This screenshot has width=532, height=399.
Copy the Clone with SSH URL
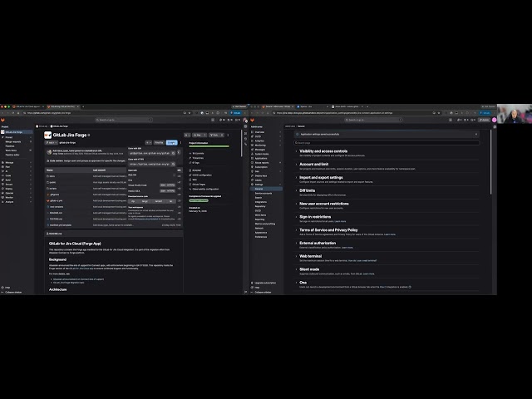point(174,153)
